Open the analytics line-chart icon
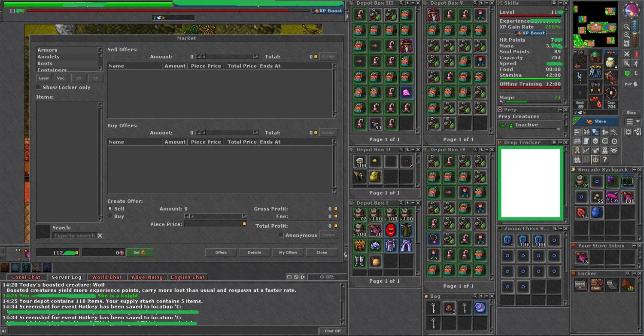This screenshot has height=336, width=644. point(586,150)
